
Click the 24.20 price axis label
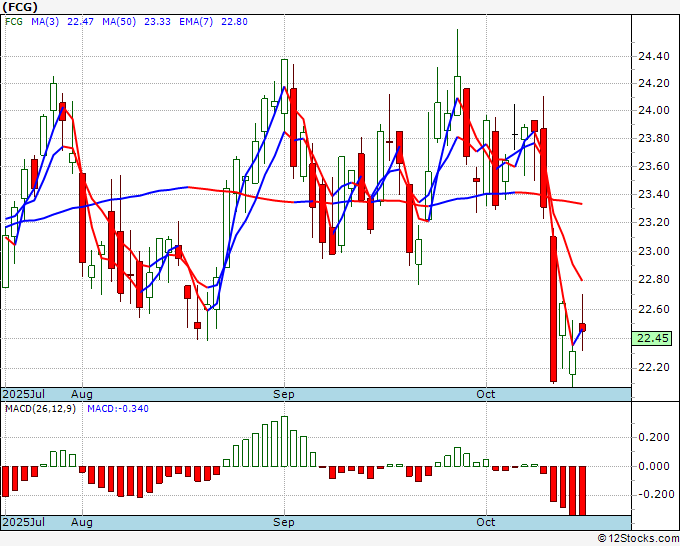pos(654,83)
